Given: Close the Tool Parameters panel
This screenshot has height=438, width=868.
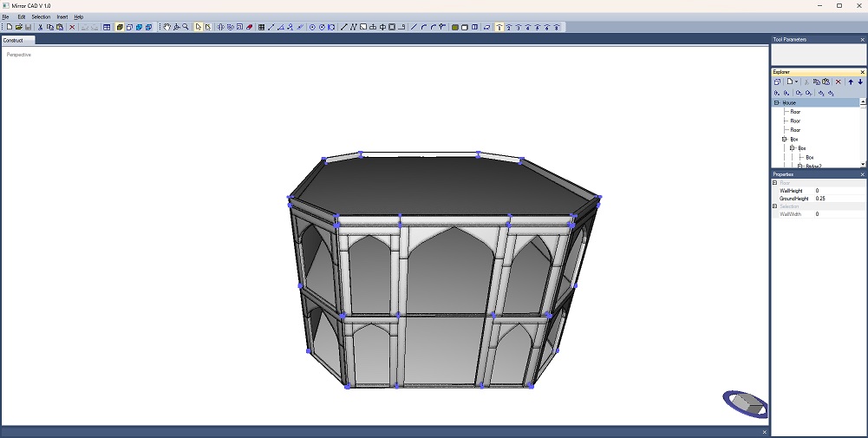Looking at the screenshot, I should [x=862, y=40].
